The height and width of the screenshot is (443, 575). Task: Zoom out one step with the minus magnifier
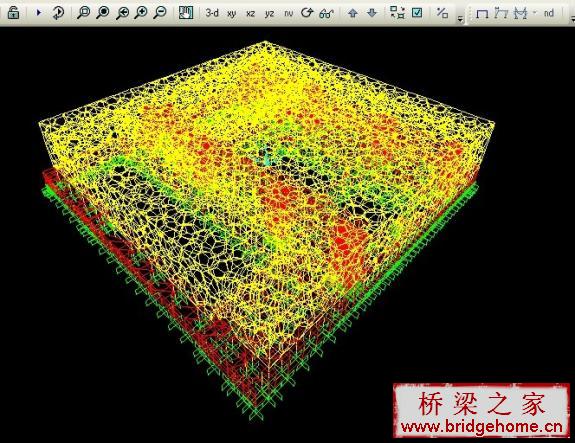tap(160, 13)
